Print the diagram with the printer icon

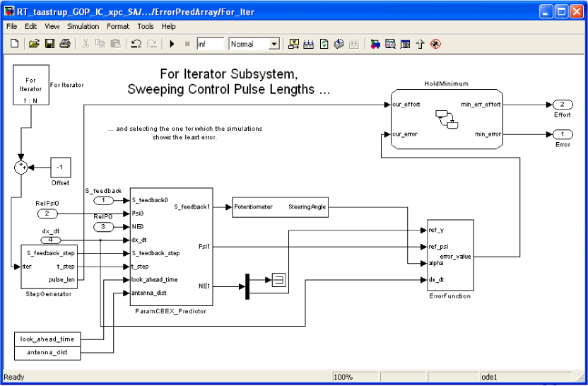pos(65,44)
